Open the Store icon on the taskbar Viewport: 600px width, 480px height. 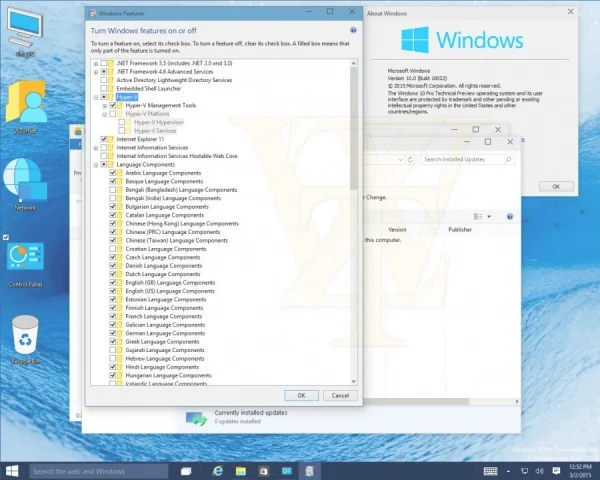tap(264, 471)
